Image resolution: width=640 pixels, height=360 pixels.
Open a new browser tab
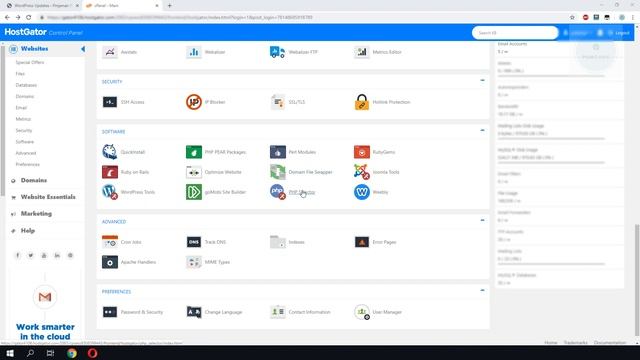(x=169, y=6)
